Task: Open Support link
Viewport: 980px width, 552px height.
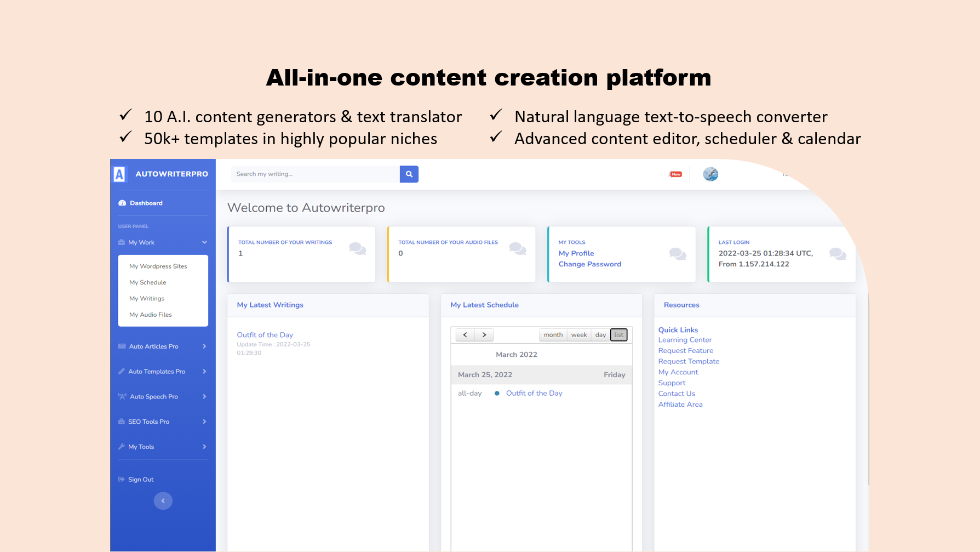Action: 672,383
